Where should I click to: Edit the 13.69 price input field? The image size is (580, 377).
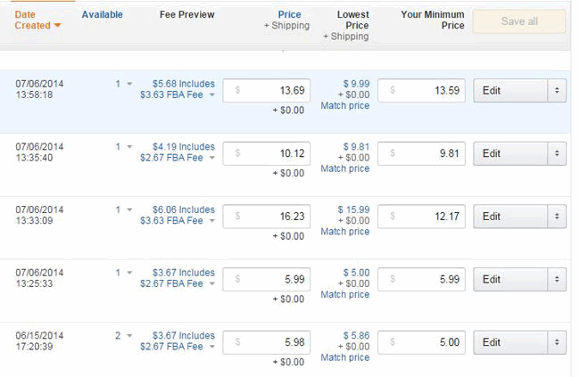(x=266, y=90)
